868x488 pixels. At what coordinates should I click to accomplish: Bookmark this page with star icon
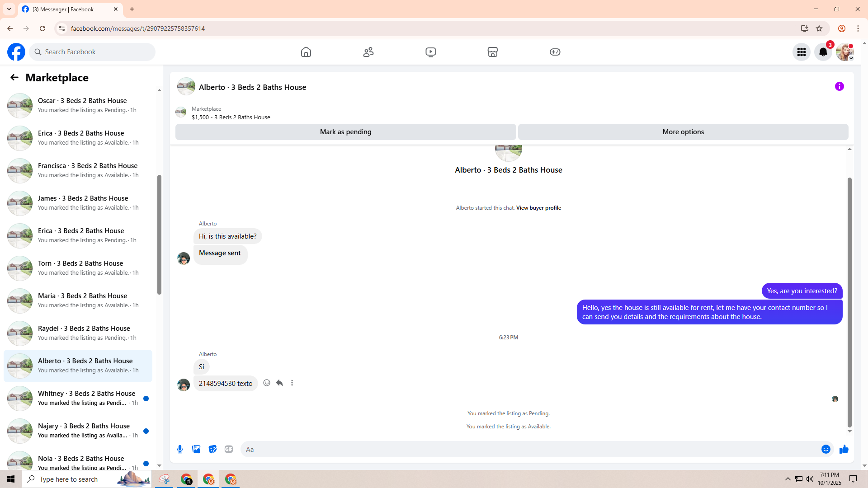(x=819, y=28)
